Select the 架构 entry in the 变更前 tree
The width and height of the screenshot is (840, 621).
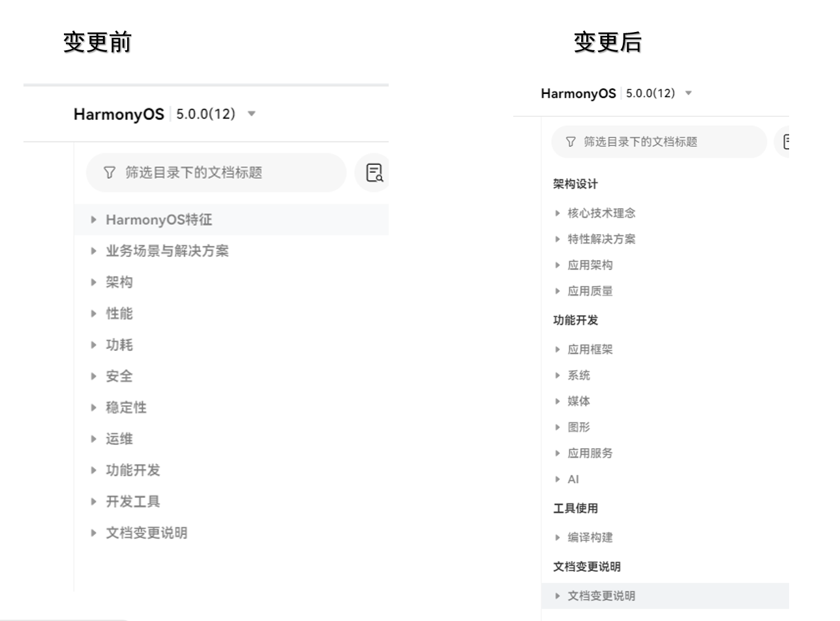coord(119,282)
